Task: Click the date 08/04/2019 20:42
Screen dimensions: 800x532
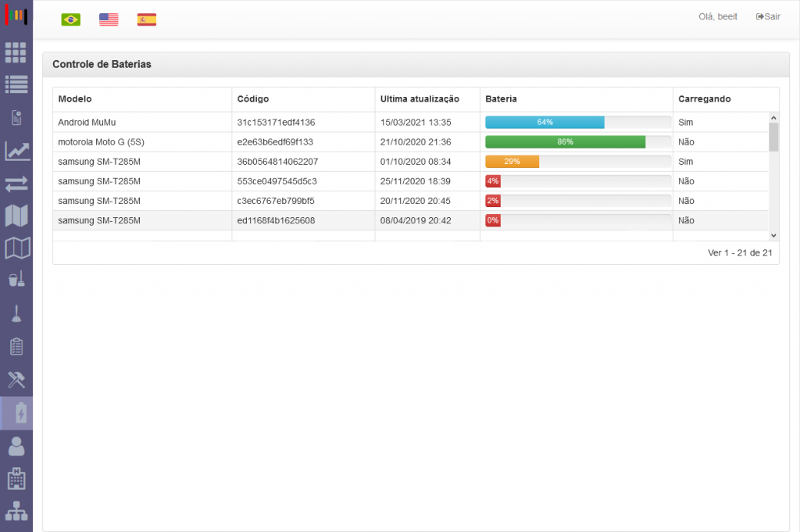Action: pyautogui.click(x=416, y=220)
